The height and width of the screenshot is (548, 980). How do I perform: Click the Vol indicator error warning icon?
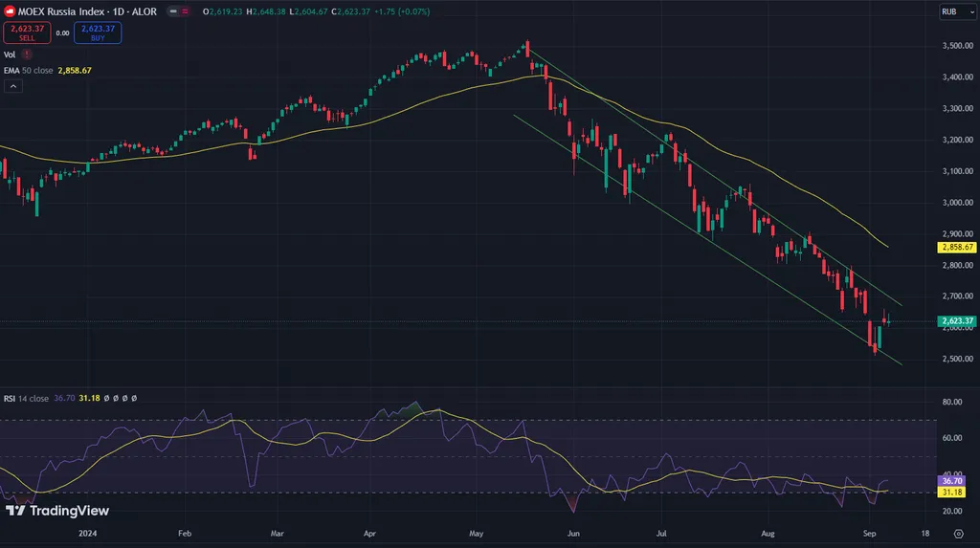click(27, 55)
